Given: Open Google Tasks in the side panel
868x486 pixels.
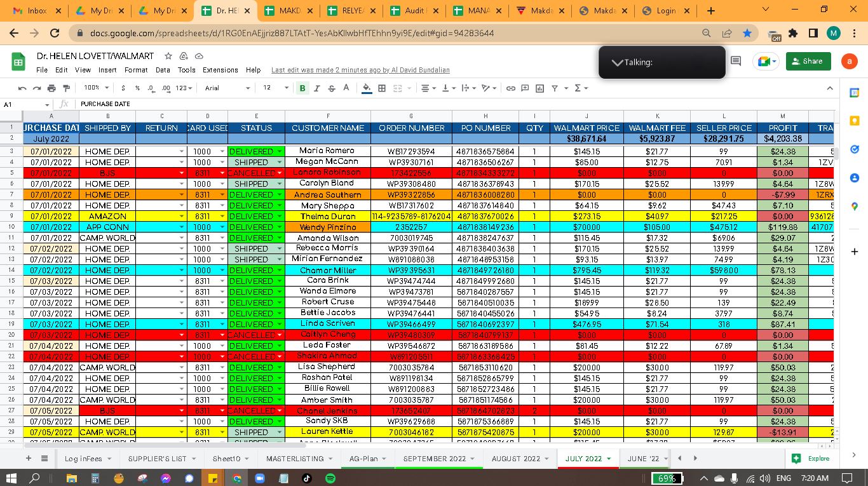Looking at the screenshot, I should tap(854, 149).
